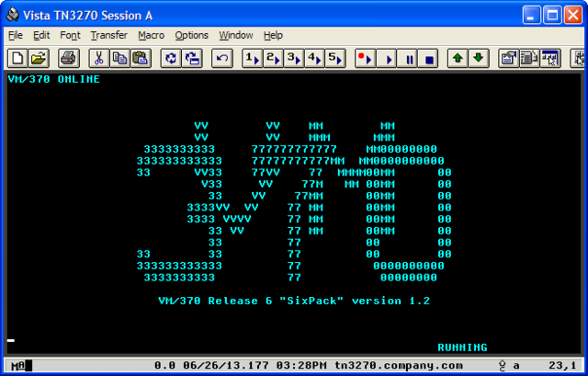Click the green down arrow icon
Viewport: 588px width, 376px height.
[x=479, y=59]
